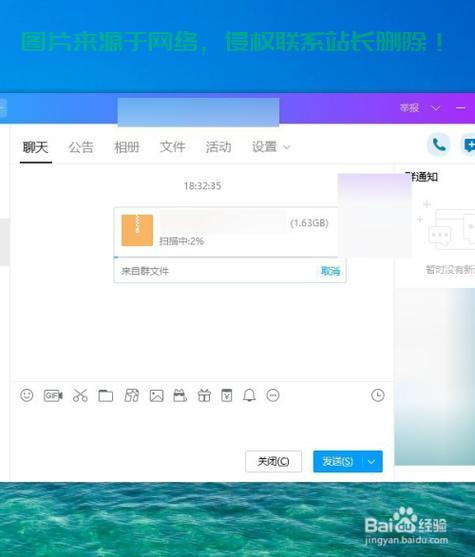Click the 来自群文件 label
This screenshot has height=557, width=475.
pos(145,271)
